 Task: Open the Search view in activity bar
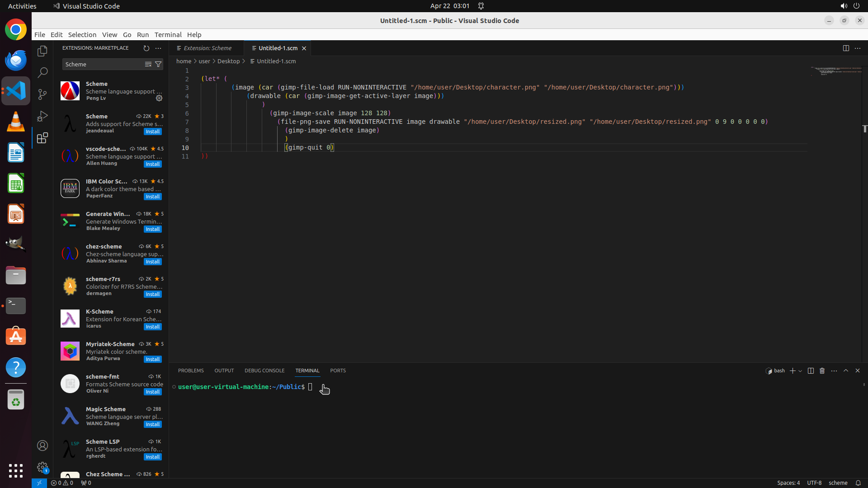(x=42, y=72)
